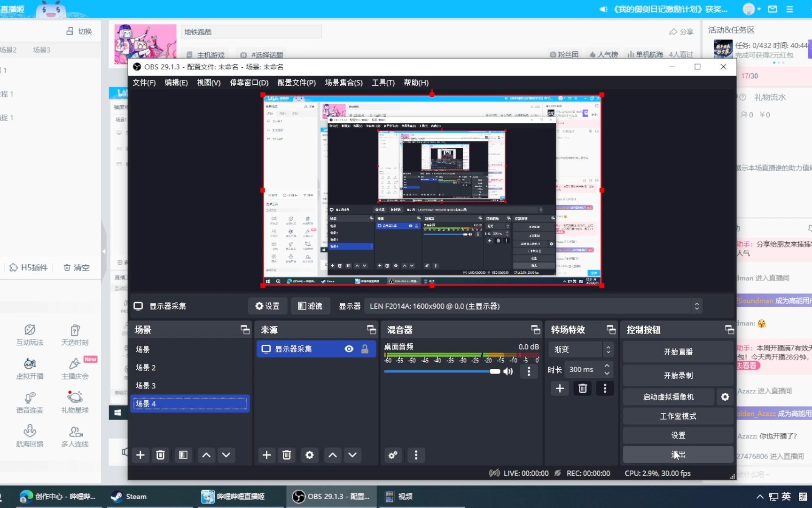The height and width of the screenshot is (508, 812).
Task: Switch to Steam in the taskbar
Action: 135,496
